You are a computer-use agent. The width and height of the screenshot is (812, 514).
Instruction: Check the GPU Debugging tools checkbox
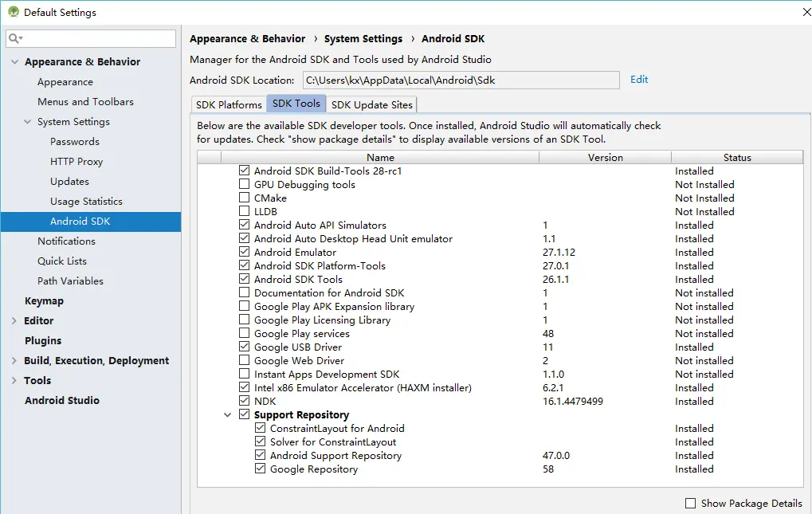tap(245, 185)
